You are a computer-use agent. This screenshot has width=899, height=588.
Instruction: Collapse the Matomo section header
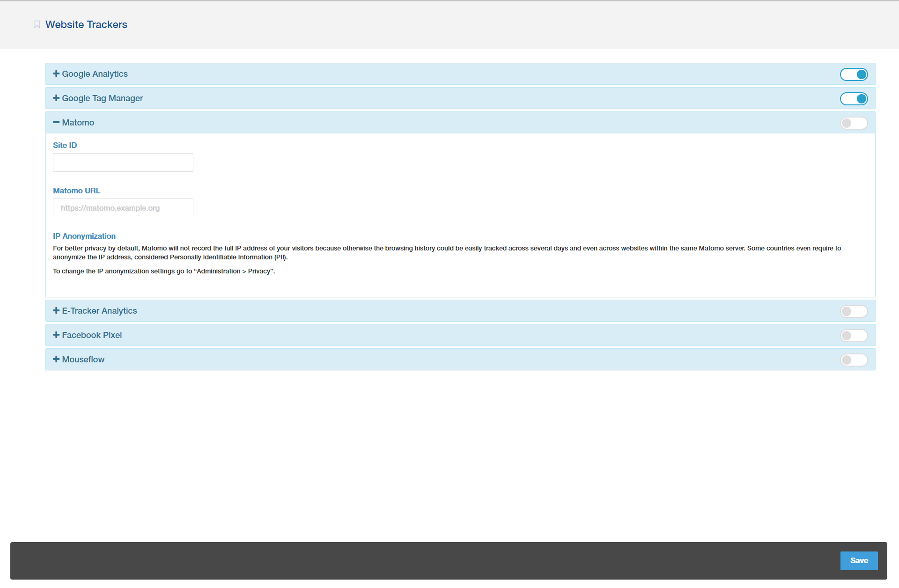point(78,123)
